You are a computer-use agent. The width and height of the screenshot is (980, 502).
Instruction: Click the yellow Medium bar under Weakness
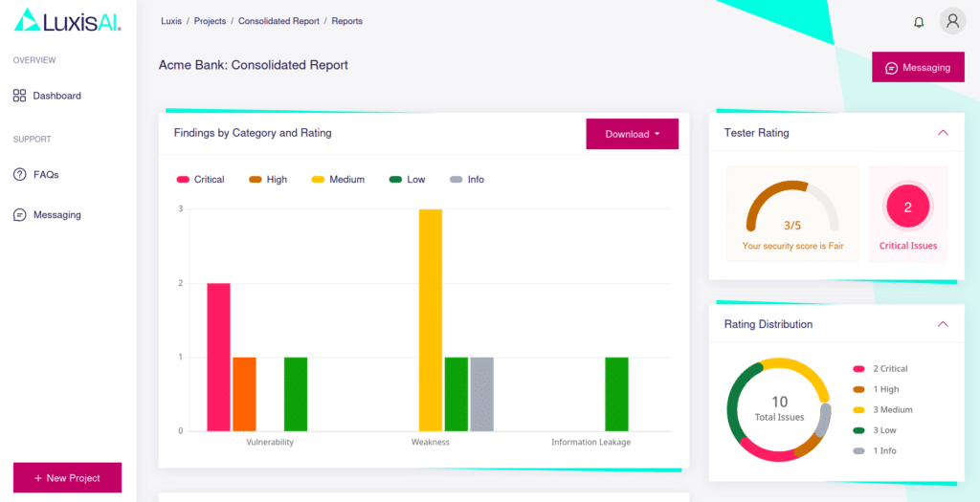point(431,320)
